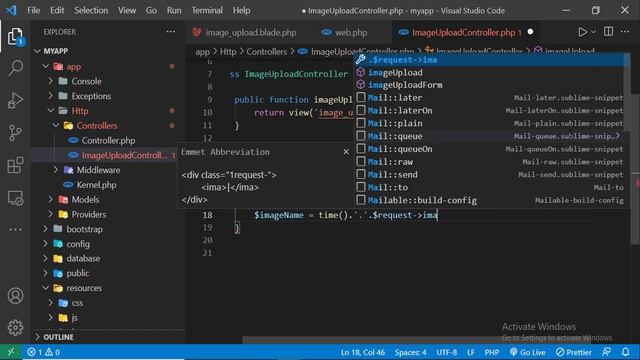Screen dimensions: 640x360
Task: Close the Emmet Abbreviation popup
Action: (x=346, y=152)
